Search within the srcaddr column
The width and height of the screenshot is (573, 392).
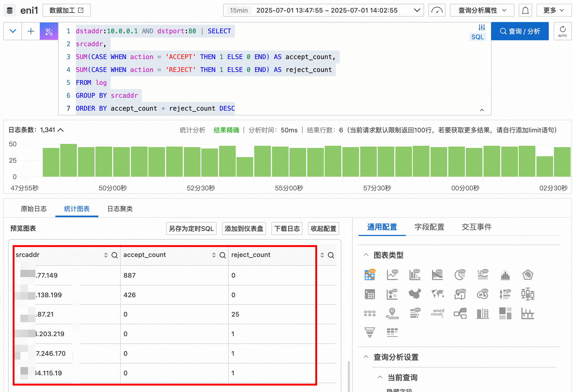[x=115, y=255]
